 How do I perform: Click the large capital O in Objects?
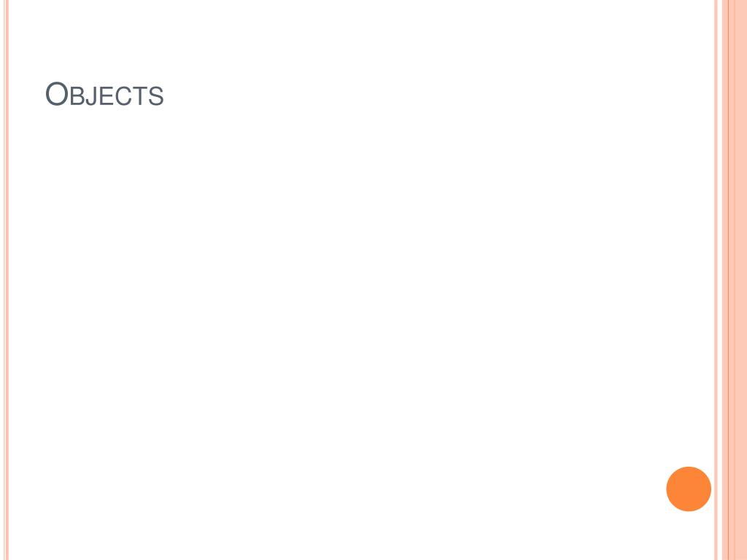click(56, 94)
